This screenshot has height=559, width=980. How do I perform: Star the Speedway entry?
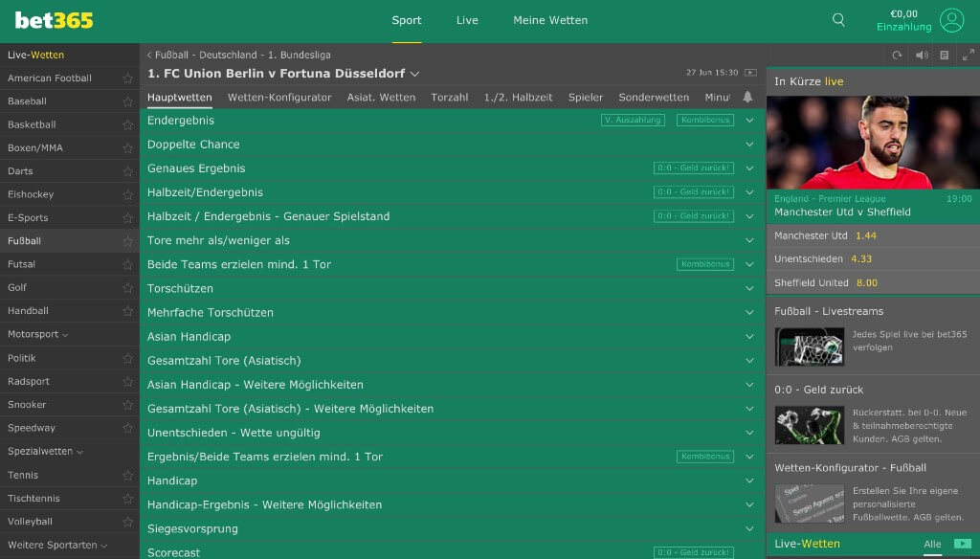(127, 428)
